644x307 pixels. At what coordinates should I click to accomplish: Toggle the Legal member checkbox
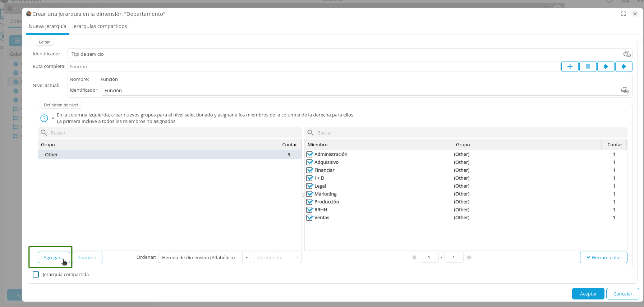point(309,186)
